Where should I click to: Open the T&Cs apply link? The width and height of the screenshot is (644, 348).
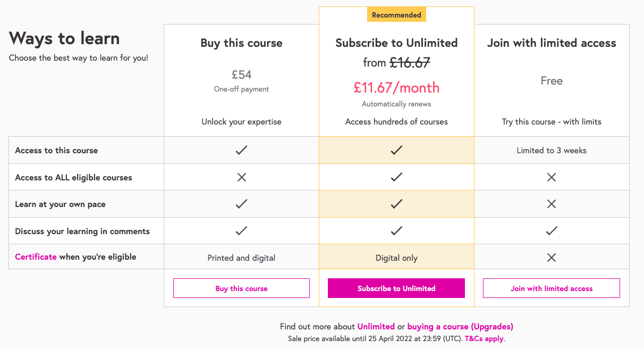pos(485,338)
